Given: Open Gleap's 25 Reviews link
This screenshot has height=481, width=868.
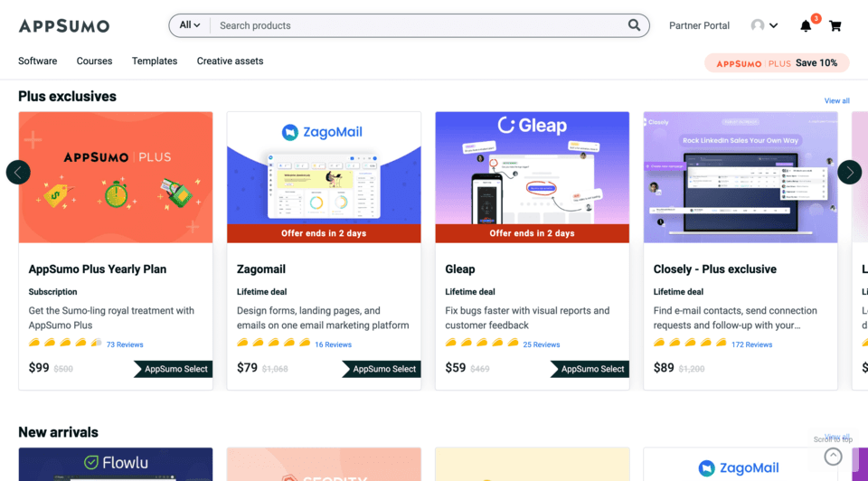Looking at the screenshot, I should pyautogui.click(x=541, y=344).
